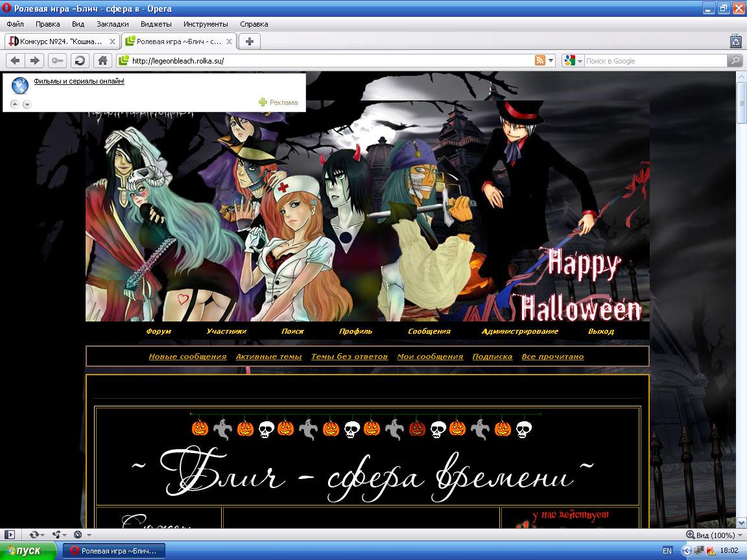Select the 'Ролевая игра ~Блич' tab
747x560 pixels.
(179, 41)
